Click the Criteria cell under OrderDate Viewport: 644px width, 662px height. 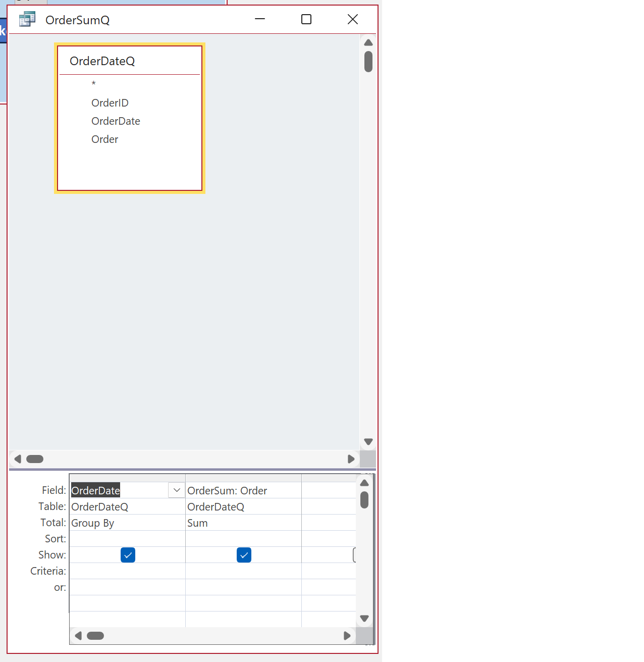click(x=127, y=571)
